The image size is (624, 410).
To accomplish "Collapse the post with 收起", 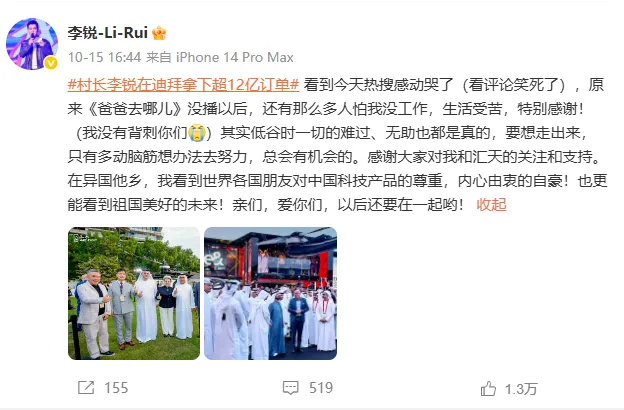I will point(491,205).
